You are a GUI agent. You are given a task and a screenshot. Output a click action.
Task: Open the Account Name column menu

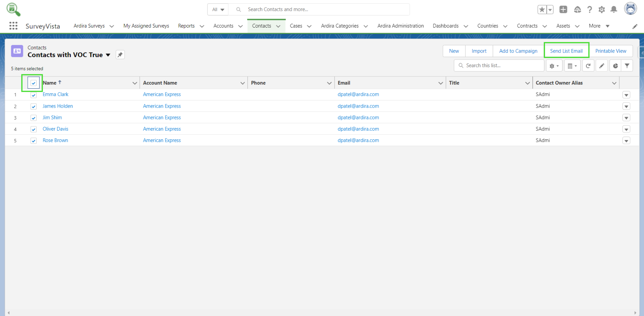coord(242,83)
